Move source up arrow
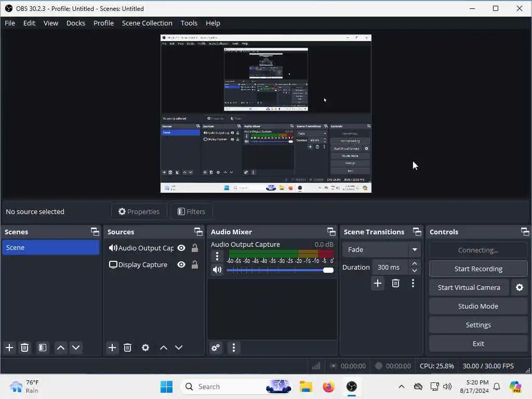The height and width of the screenshot is (399, 532). (164, 348)
